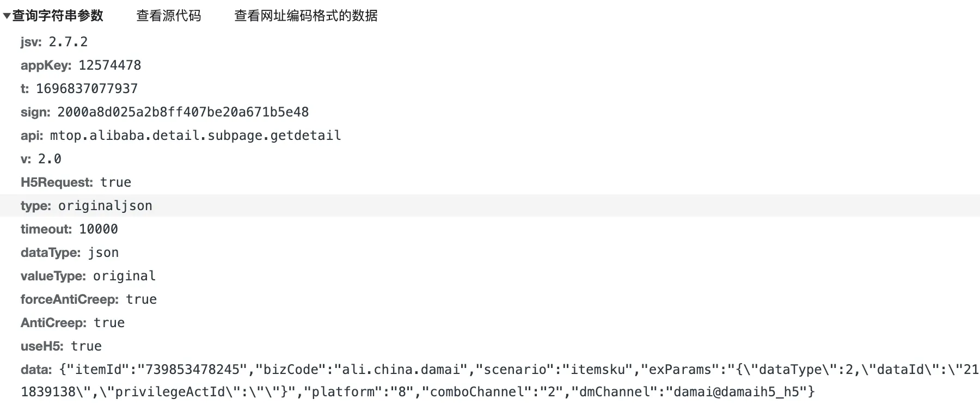Select the v parameter value 2.0
Screen dimensions: 980x405
[50, 159]
